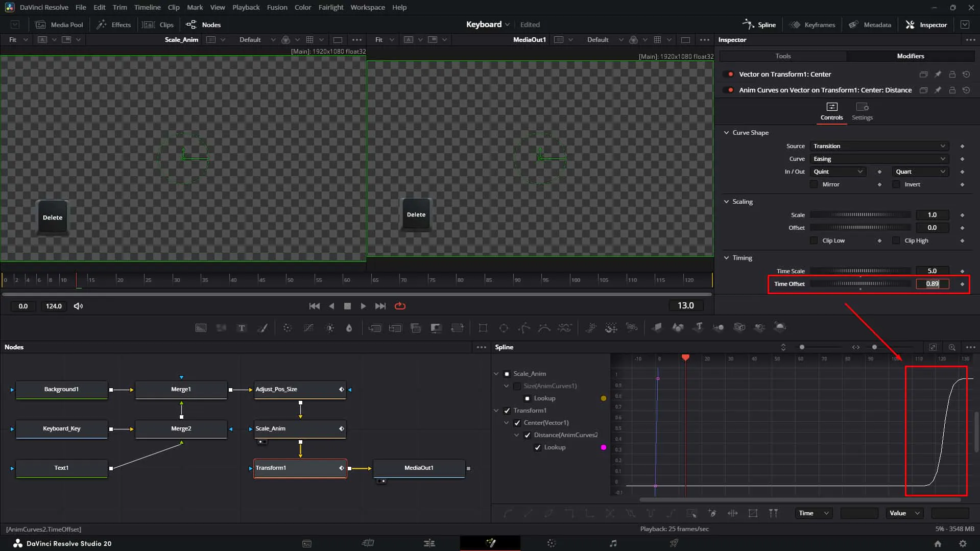This screenshot has width=980, height=551.
Task: Add a Text+ node from the toolbar
Action: point(242,328)
